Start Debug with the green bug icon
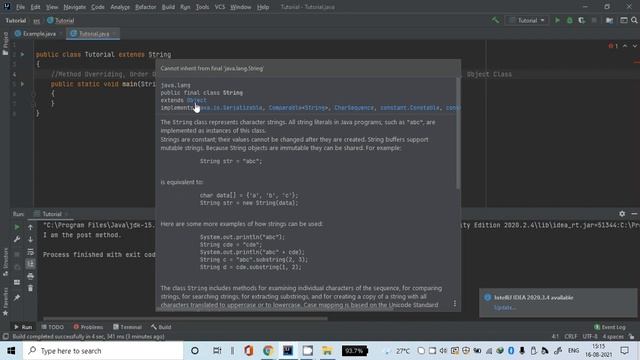 (x=569, y=20)
